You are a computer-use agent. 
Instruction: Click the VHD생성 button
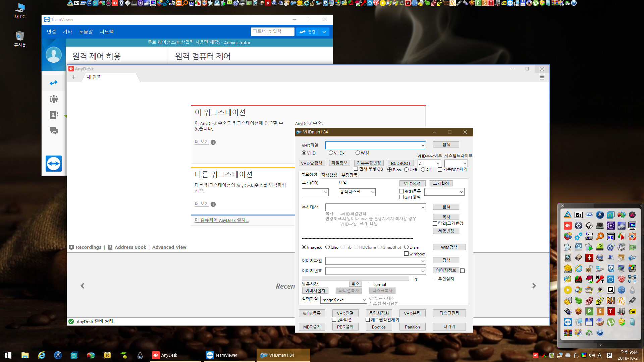click(412, 184)
